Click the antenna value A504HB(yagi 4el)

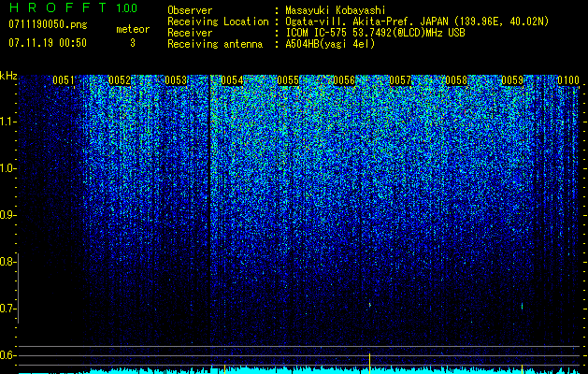coord(330,44)
